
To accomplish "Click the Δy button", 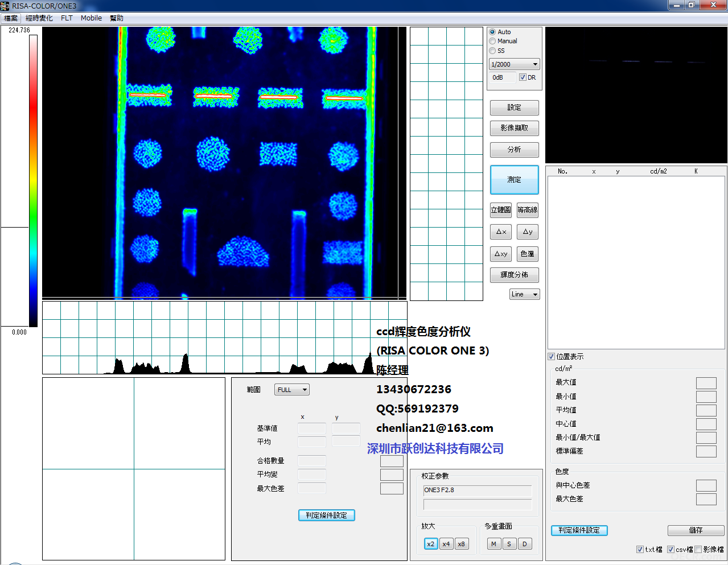I will 528,232.
